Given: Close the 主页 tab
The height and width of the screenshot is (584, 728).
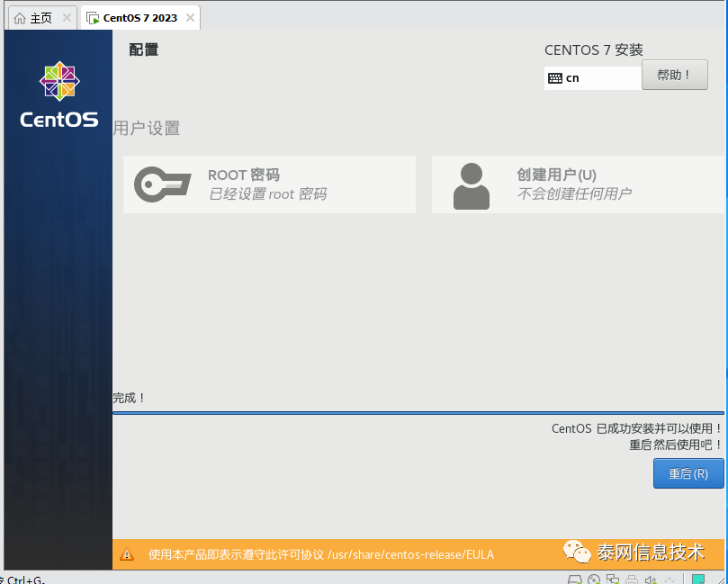Looking at the screenshot, I should [x=67, y=18].
